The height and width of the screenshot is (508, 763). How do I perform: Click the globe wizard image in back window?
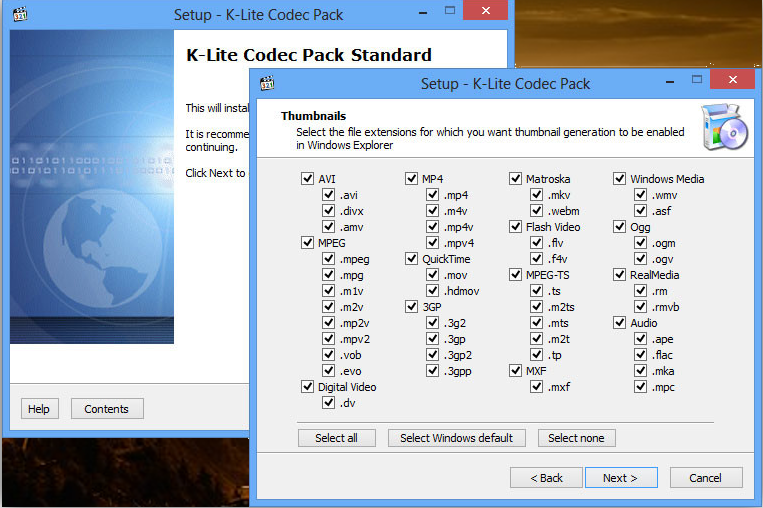[x=92, y=187]
